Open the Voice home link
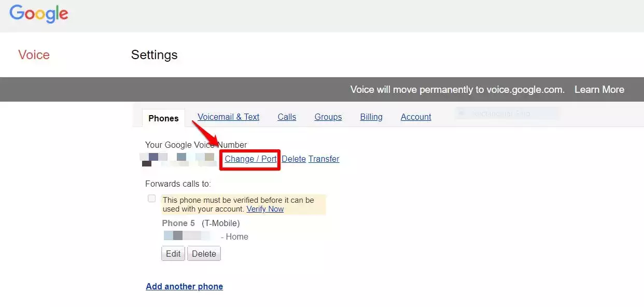The image size is (644, 307). pos(34,55)
